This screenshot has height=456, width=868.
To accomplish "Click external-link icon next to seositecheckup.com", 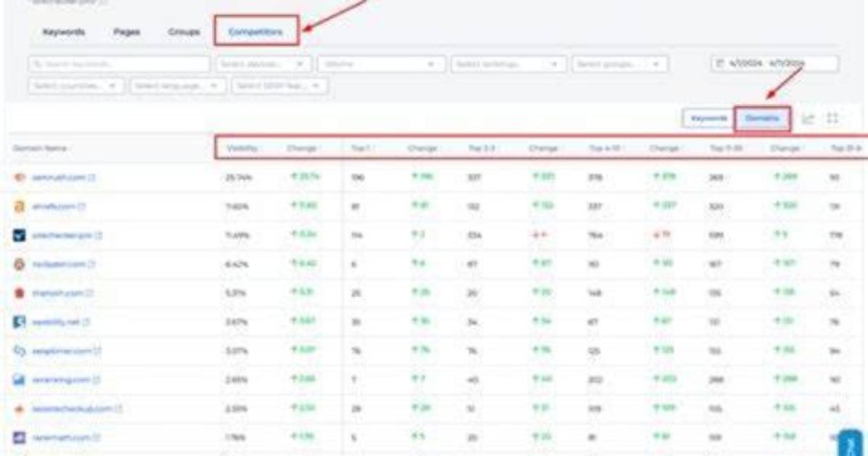I will point(118,409).
